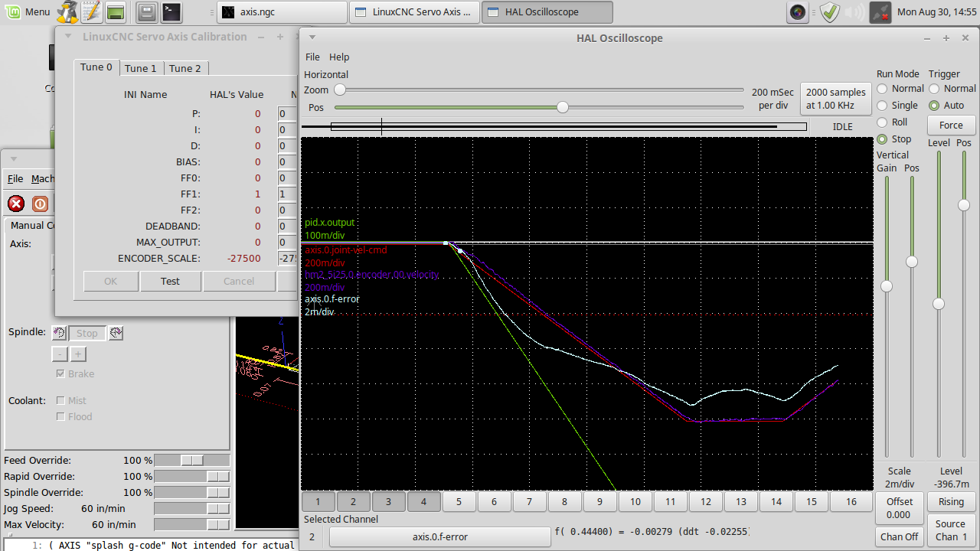Select Run Mode Stop radio button

coord(882,139)
